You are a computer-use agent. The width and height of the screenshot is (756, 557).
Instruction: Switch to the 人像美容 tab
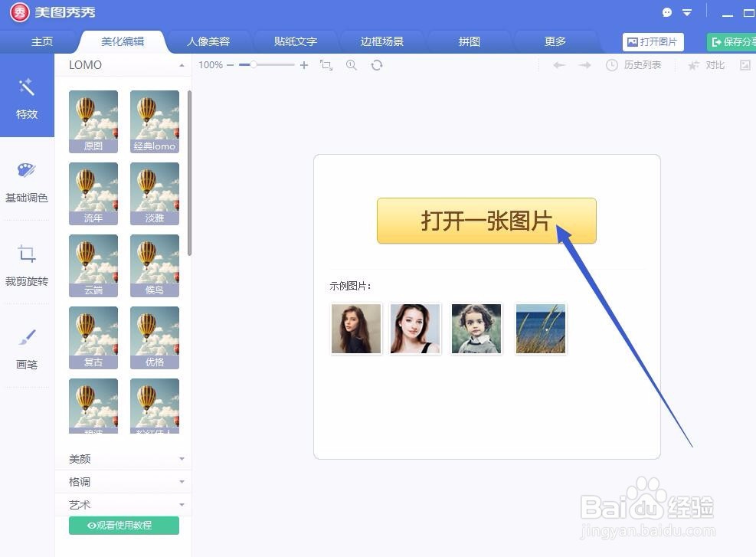click(207, 41)
